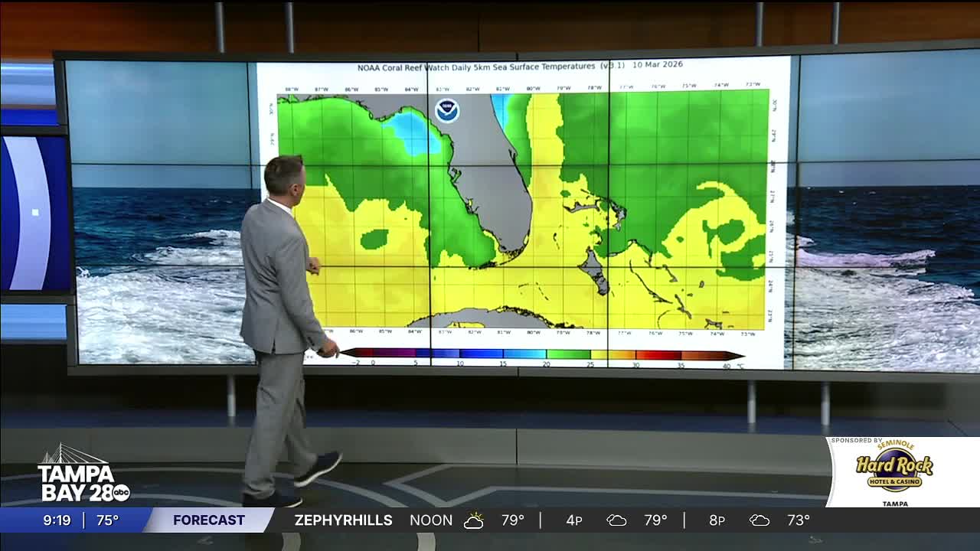Click the partly sunny icon beside NOON
Screen dimensions: 980x551
[x=474, y=520]
